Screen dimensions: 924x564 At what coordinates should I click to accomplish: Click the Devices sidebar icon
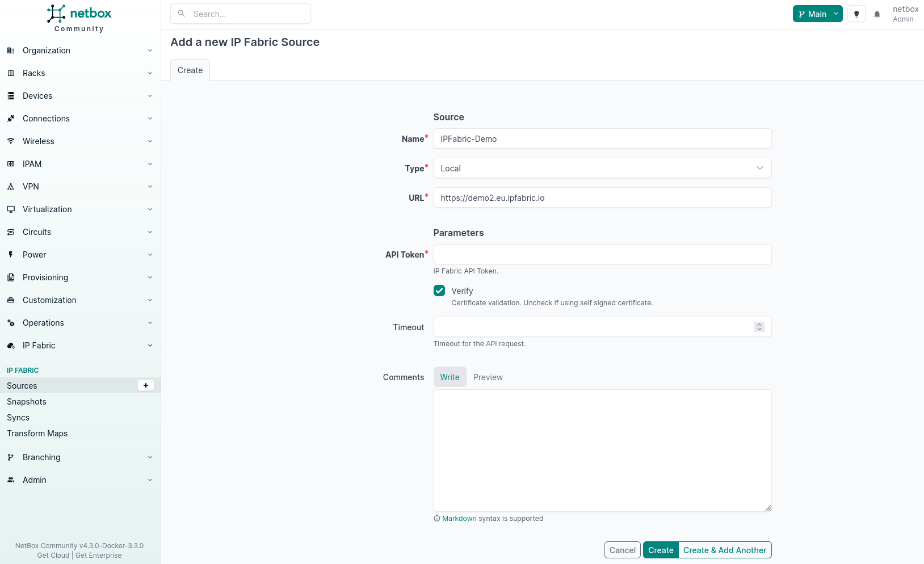point(11,96)
